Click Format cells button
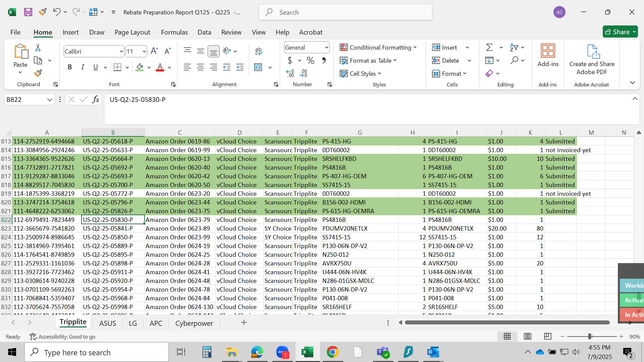The width and height of the screenshot is (644, 362). (449, 74)
